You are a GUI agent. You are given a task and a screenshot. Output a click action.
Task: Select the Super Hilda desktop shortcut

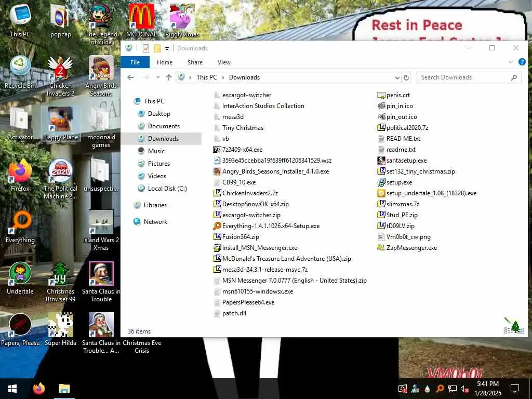[x=60, y=330]
